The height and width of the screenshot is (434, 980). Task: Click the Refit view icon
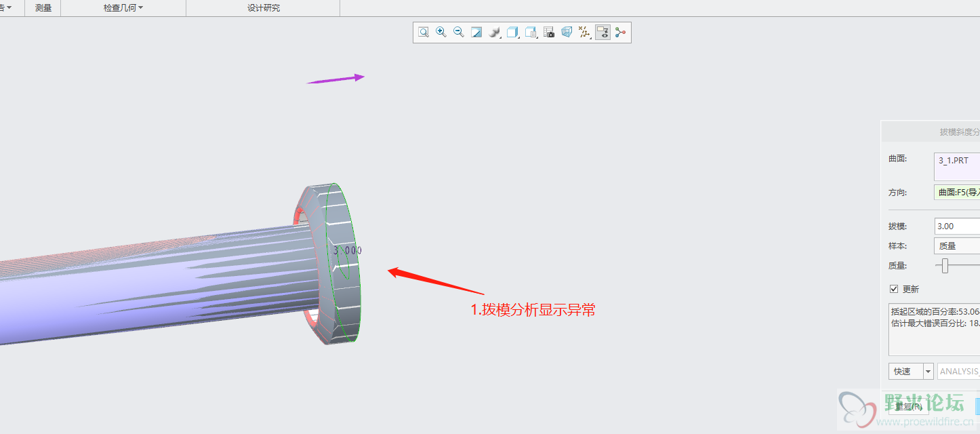424,32
